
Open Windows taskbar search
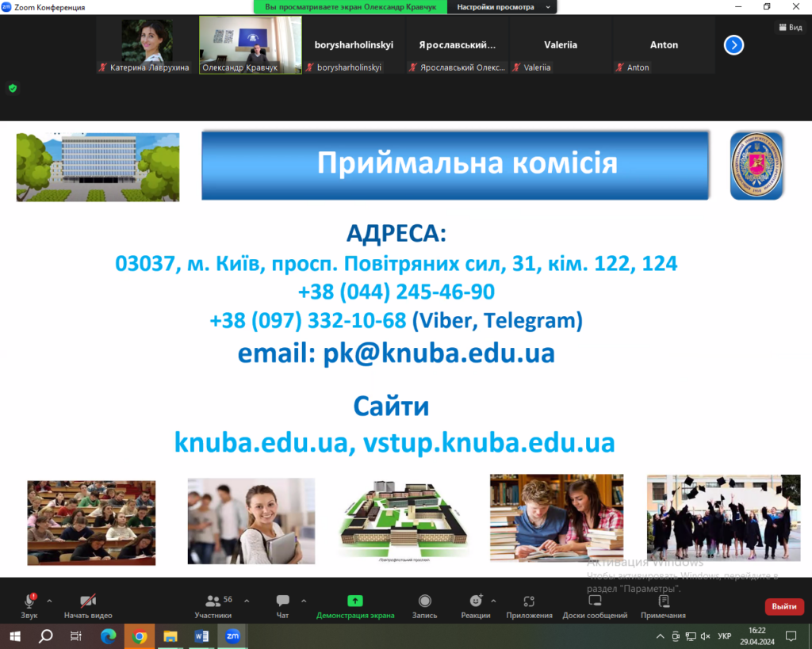click(45, 636)
